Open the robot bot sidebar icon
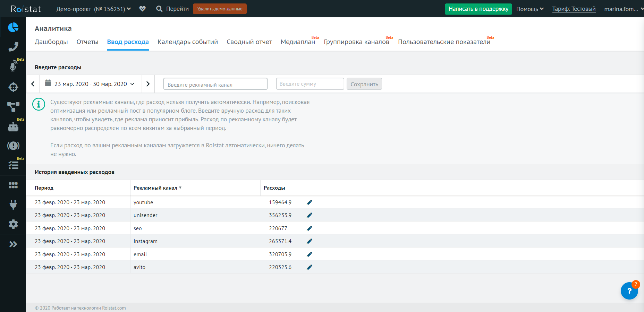The image size is (644, 312). [13, 127]
